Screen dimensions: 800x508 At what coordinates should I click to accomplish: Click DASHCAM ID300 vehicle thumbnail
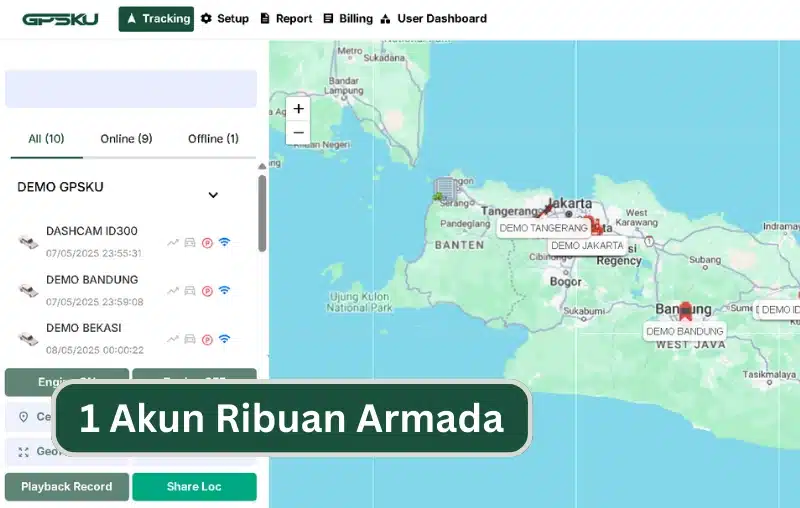coord(29,242)
